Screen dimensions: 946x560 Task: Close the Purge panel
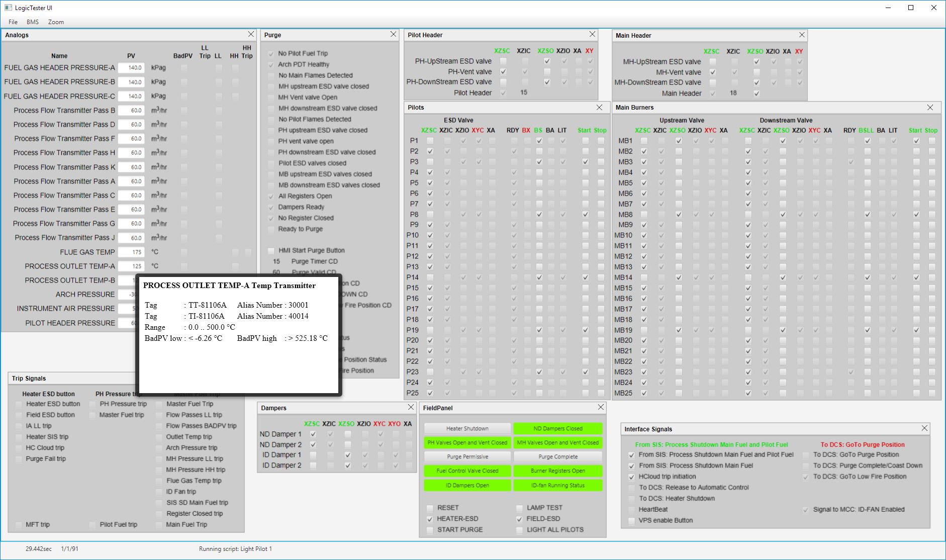[x=393, y=34]
